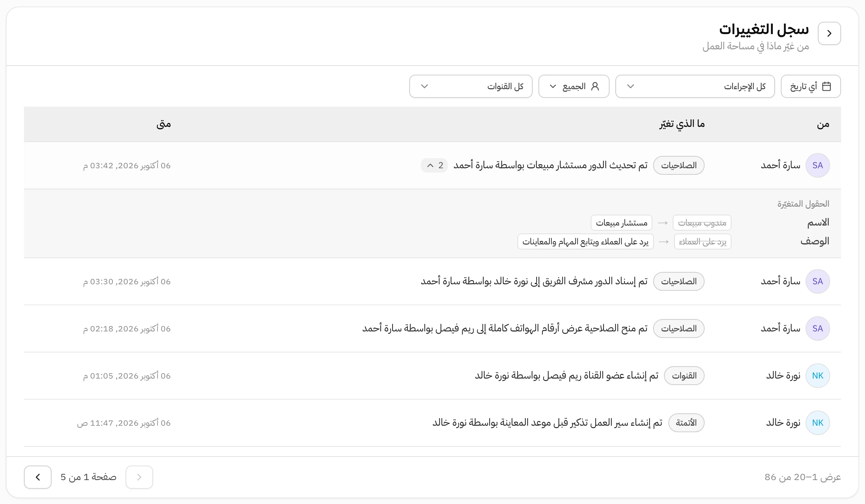Click the disabled previous page arrow
This screenshot has height=504, width=865.
139,477
